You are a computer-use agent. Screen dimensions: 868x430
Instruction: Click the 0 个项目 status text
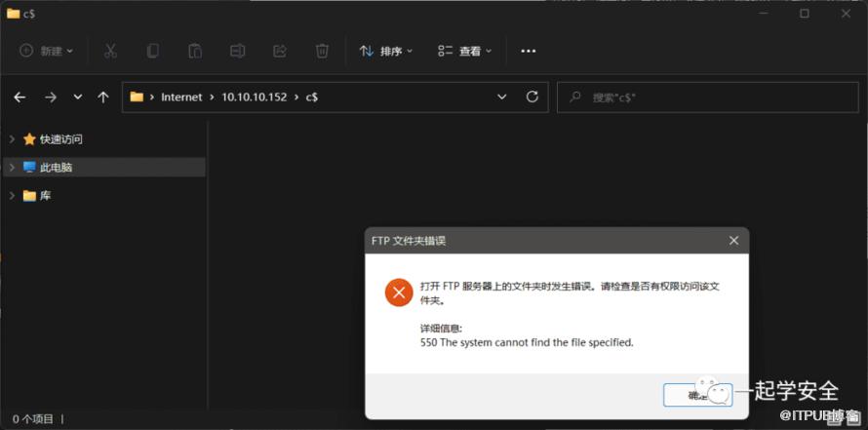pyautogui.click(x=33, y=419)
